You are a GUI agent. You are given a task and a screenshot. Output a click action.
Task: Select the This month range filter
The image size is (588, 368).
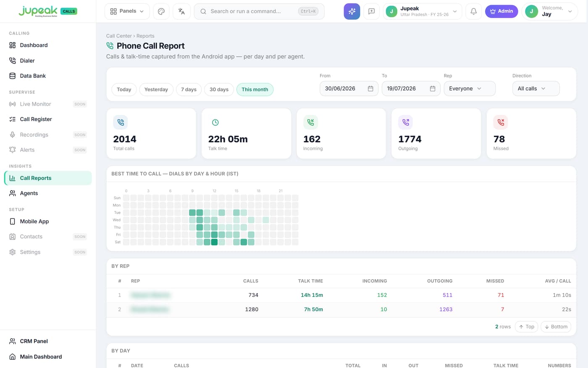[255, 90]
